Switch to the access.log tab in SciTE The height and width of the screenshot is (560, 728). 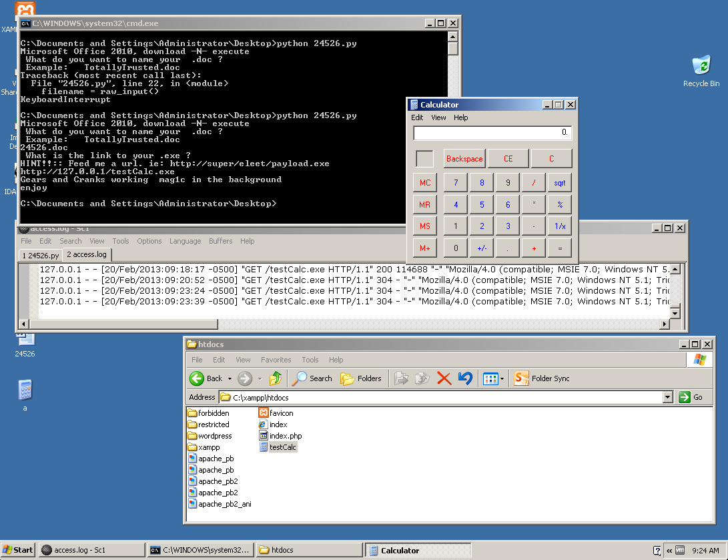87,254
